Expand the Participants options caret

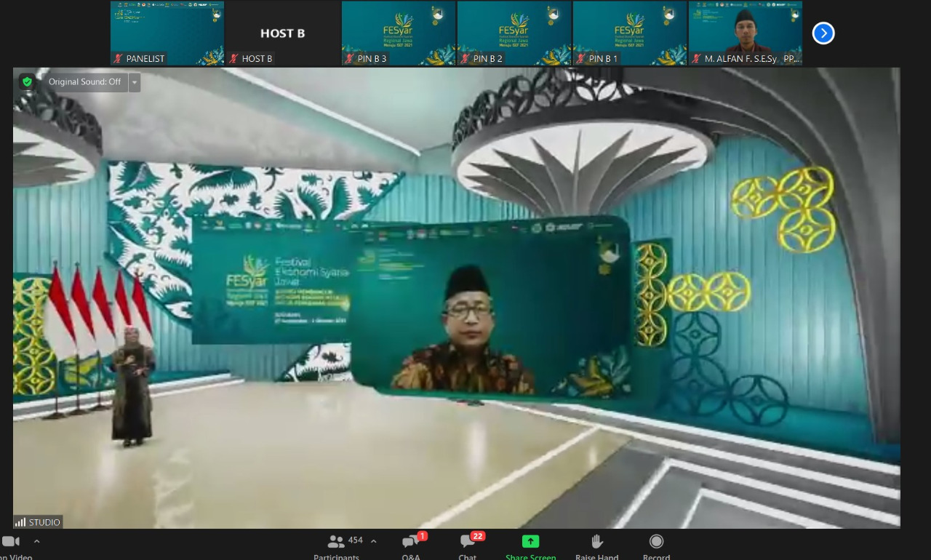point(374,541)
